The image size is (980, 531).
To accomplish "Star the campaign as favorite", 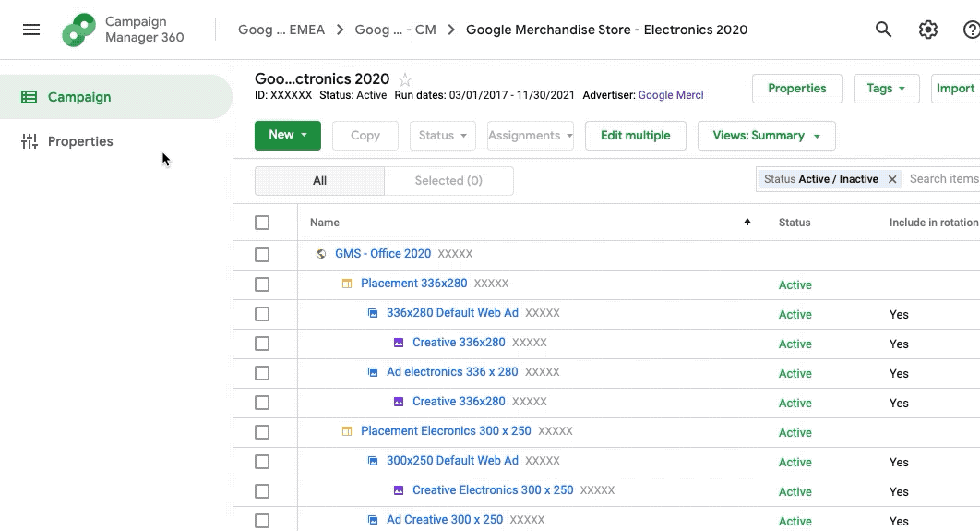I will click(405, 79).
